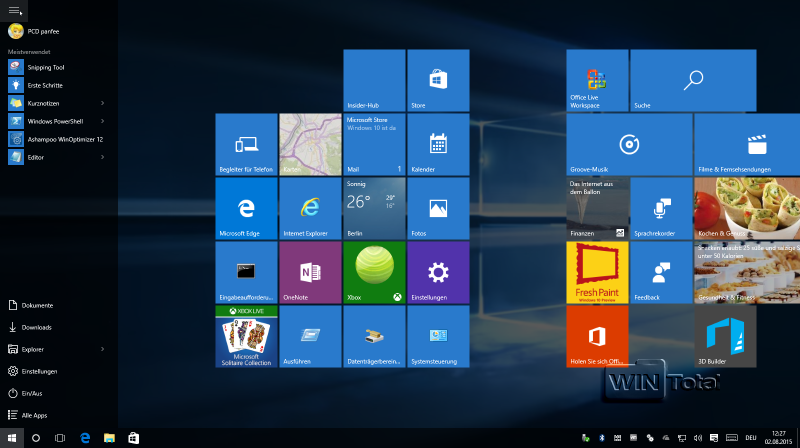The width and height of the screenshot is (800, 448).
Task: Expand the Kurznotizen jump list arrow
Action: pos(102,102)
